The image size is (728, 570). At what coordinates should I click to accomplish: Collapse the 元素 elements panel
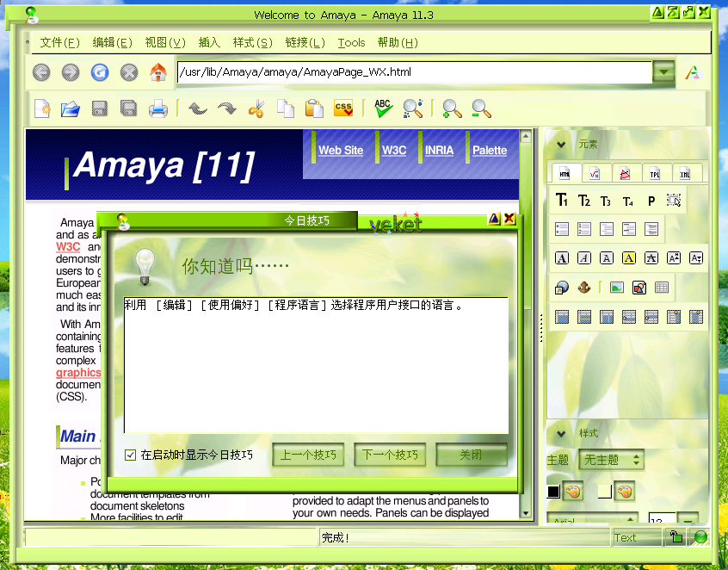pyautogui.click(x=561, y=145)
